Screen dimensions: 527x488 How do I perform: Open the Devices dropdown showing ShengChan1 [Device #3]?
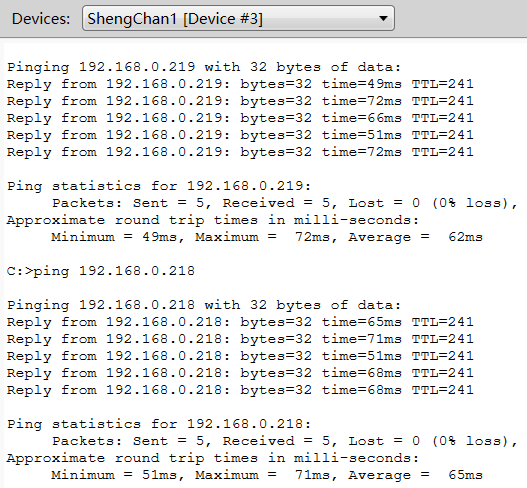click(x=238, y=18)
